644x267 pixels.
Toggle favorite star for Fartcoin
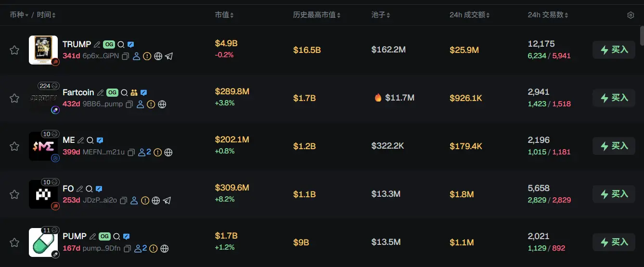pos(14,98)
